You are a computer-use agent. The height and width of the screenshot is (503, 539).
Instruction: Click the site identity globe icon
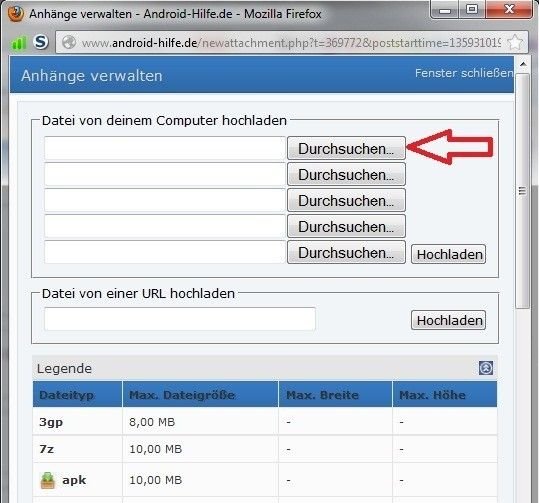point(69,43)
